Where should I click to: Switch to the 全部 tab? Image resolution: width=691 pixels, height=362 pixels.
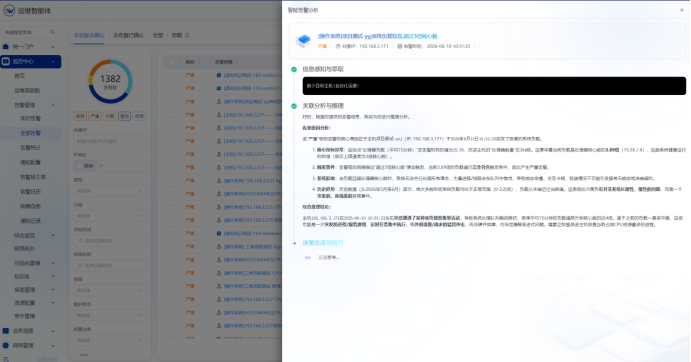click(158, 35)
